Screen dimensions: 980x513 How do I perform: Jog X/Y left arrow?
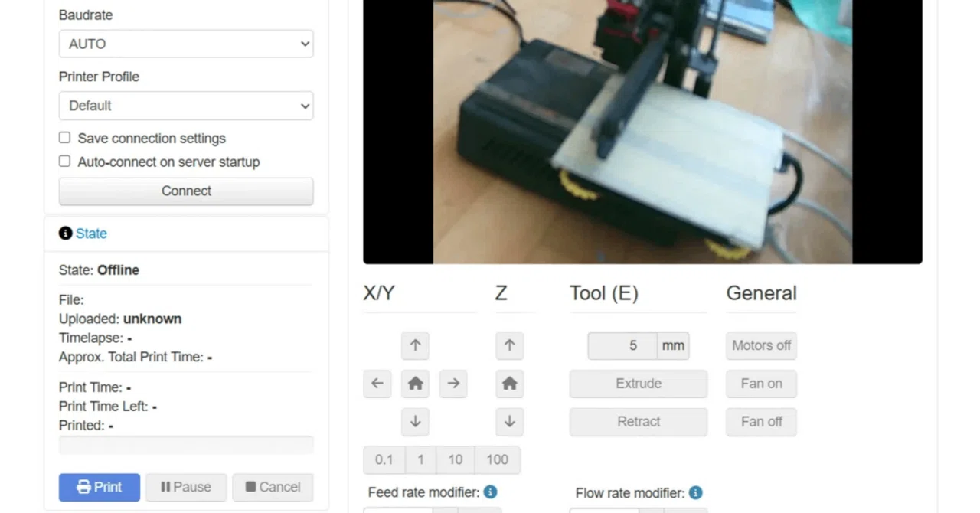tap(377, 384)
